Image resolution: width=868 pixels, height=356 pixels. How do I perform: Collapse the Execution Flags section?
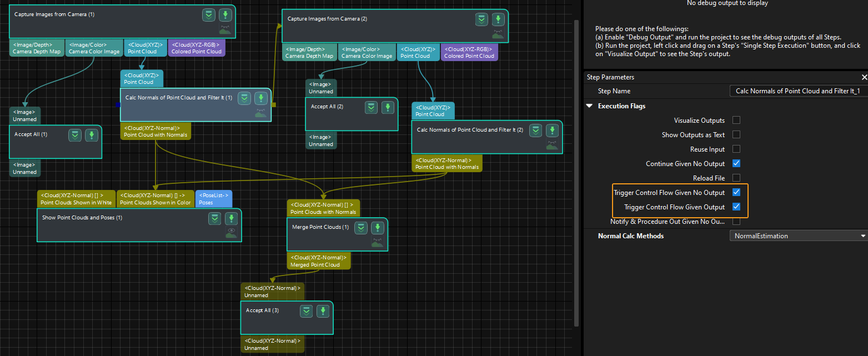pyautogui.click(x=589, y=106)
